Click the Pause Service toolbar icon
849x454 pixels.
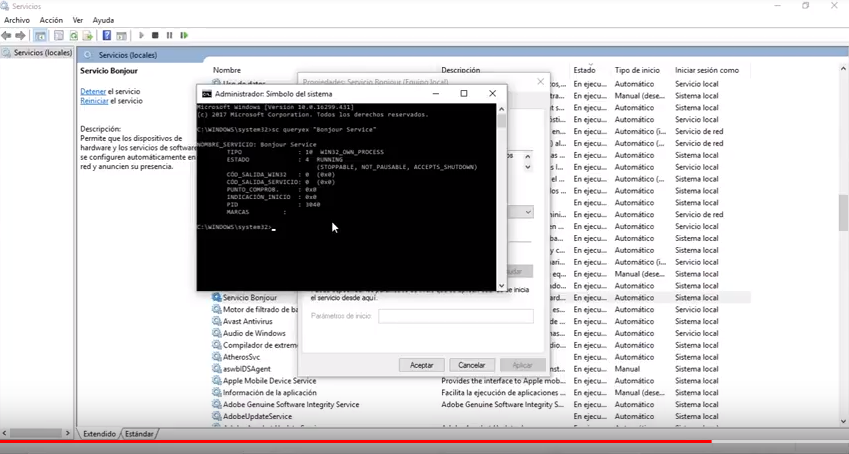click(x=169, y=35)
